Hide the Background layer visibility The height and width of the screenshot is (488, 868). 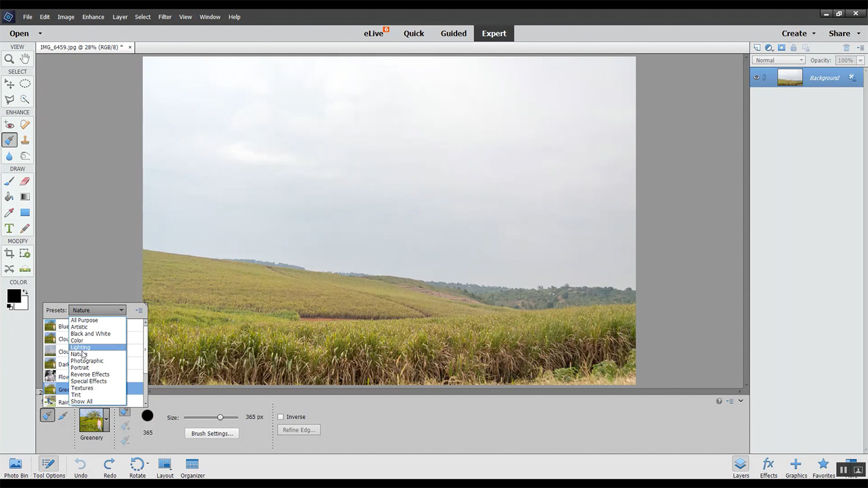(x=756, y=77)
